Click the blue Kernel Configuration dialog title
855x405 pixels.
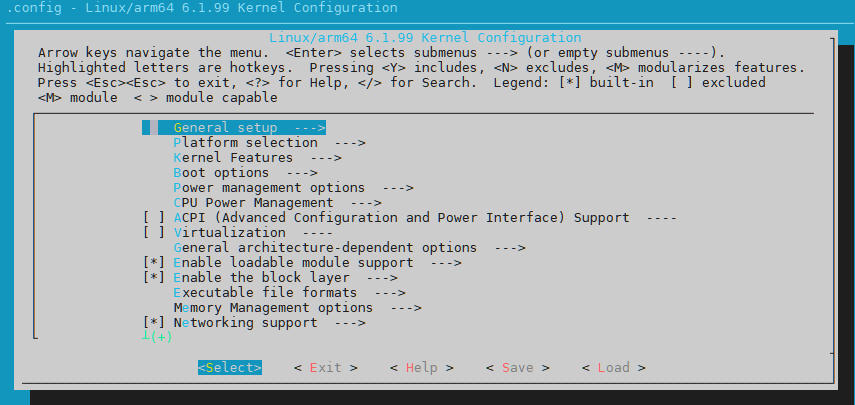point(425,38)
